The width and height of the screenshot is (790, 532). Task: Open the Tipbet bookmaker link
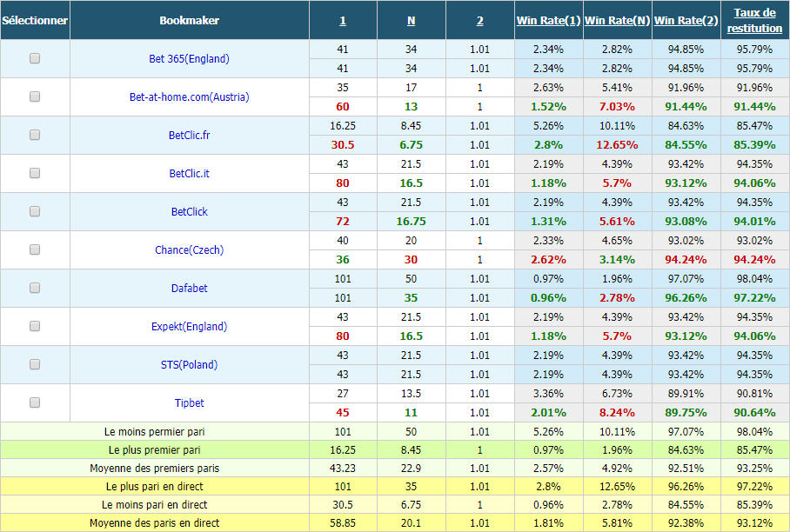pos(189,403)
